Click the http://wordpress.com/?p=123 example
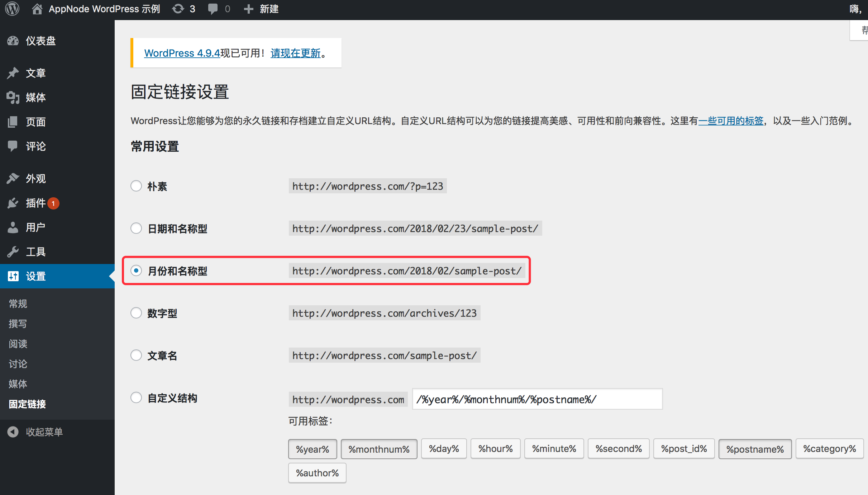This screenshot has height=495, width=868. pyautogui.click(x=368, y=186)
